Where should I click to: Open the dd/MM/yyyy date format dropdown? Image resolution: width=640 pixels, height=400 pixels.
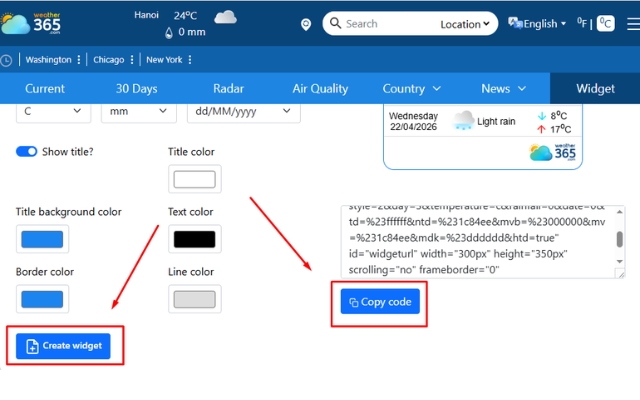click(x=244, y=112)
